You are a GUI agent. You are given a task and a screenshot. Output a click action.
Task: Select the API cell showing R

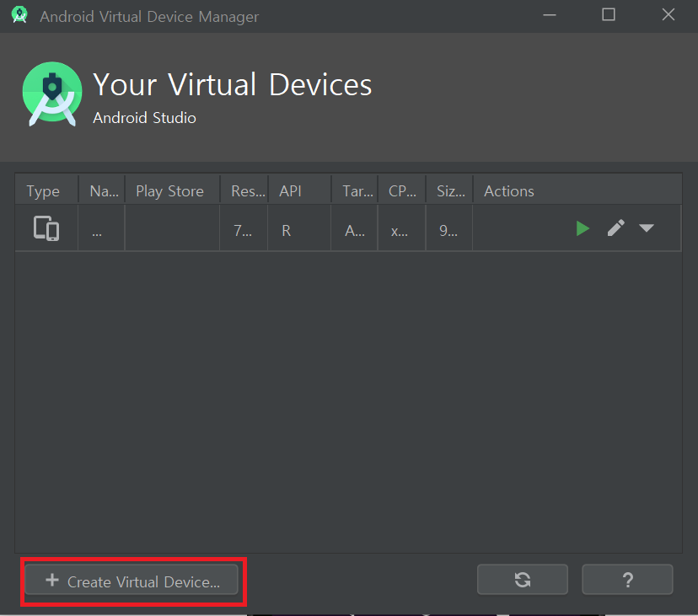[299, 228]
